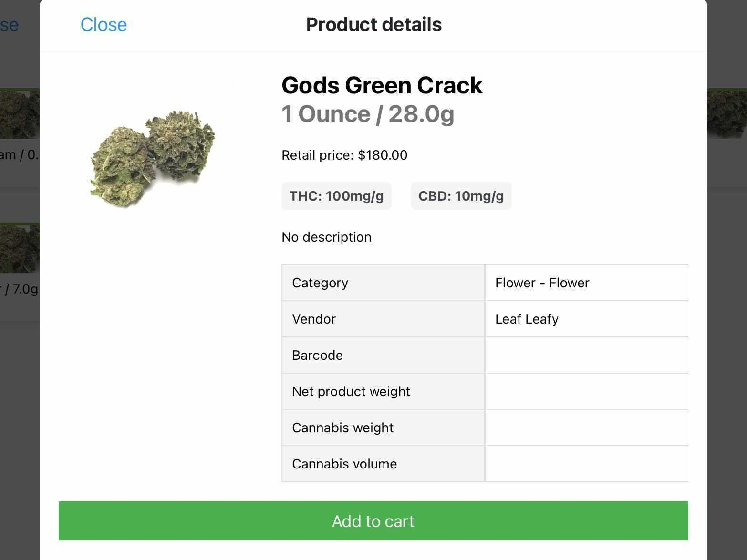Click the background product thumbnail at right edge
The height and width of the screenshot is (560, 747).
[x=727, y=113]
